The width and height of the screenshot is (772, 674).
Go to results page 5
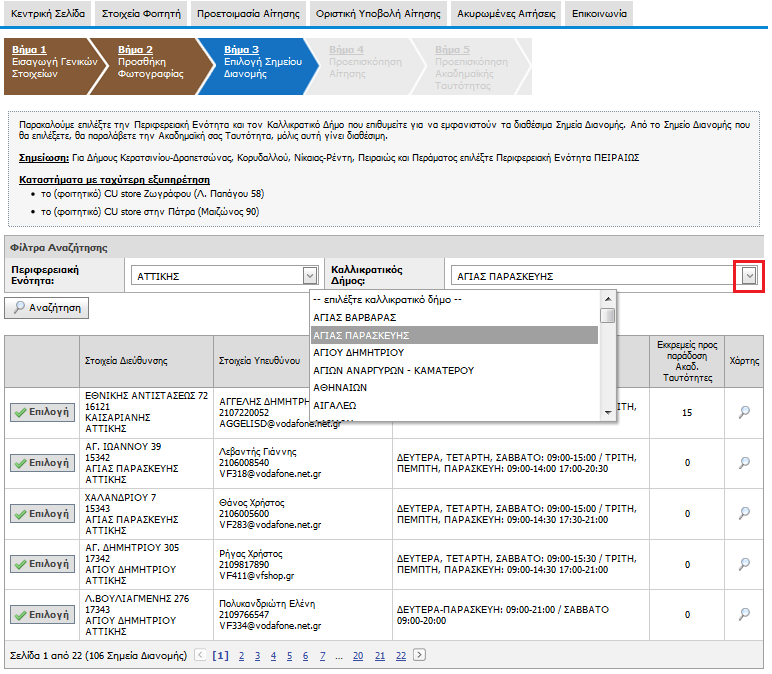(x=290, y=656)
